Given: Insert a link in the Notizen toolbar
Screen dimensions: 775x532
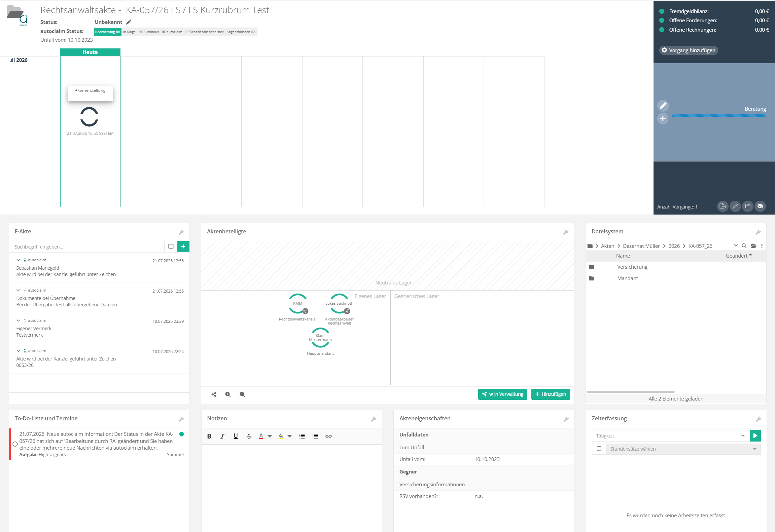Looking at the screenshot, I should [328, 436].
